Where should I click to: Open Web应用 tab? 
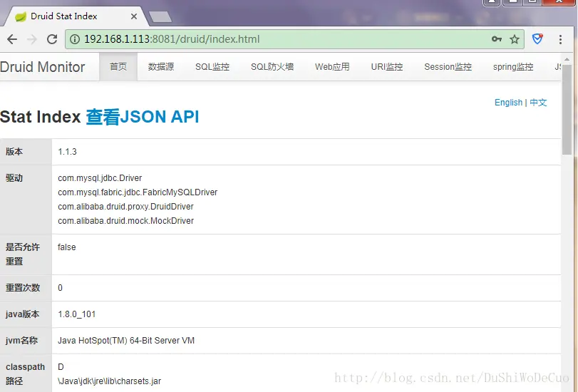332,67
